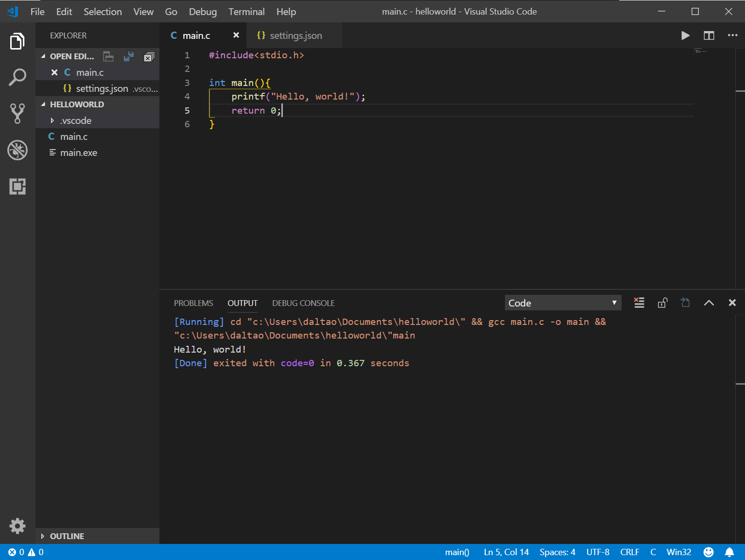The image size is (745, 560).
Task: Open the Go menu
Action: click(171, 12)
